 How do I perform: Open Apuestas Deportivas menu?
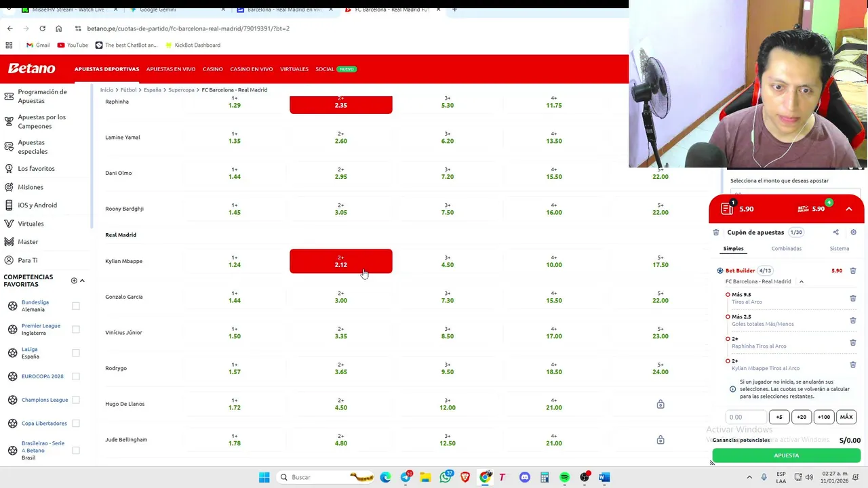pyautogui.click(x=106, y=69)
